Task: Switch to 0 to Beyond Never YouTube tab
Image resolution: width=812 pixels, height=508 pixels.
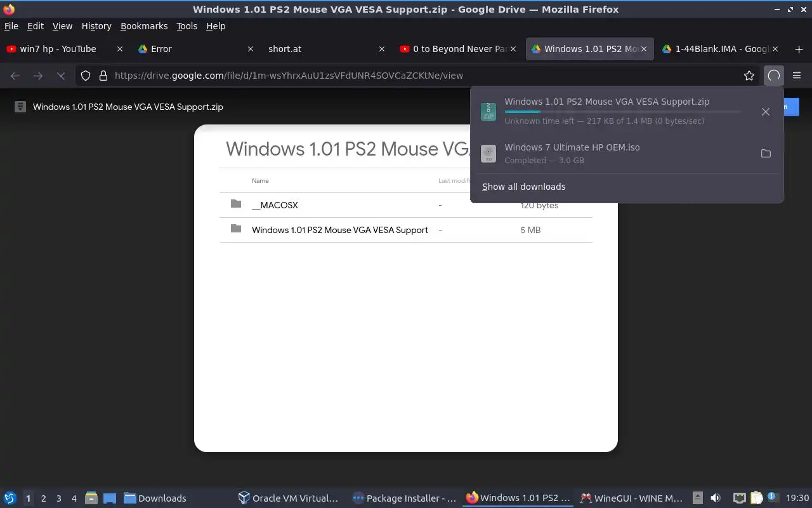Action: pyautogui.click(x=459, y=49)
